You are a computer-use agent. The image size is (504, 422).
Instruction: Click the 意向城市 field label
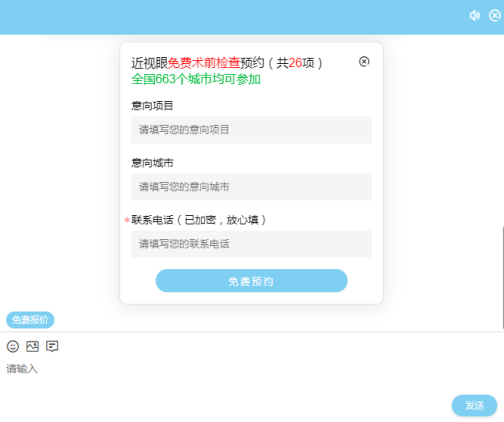point(152,163)
